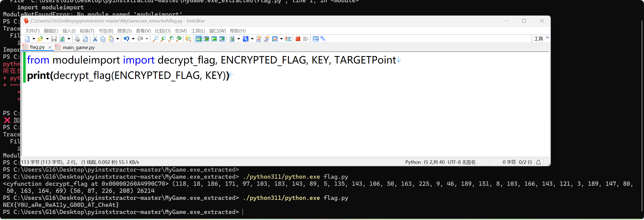Image resolution: width=644 pixels, height=220 pixels.
Task: Open Print Preview icon
Action: coord(85,39)
